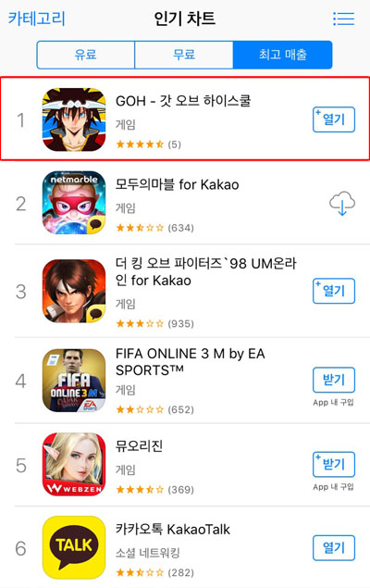
Task: Switch to the 무료 tab
Action: point(184,55)
